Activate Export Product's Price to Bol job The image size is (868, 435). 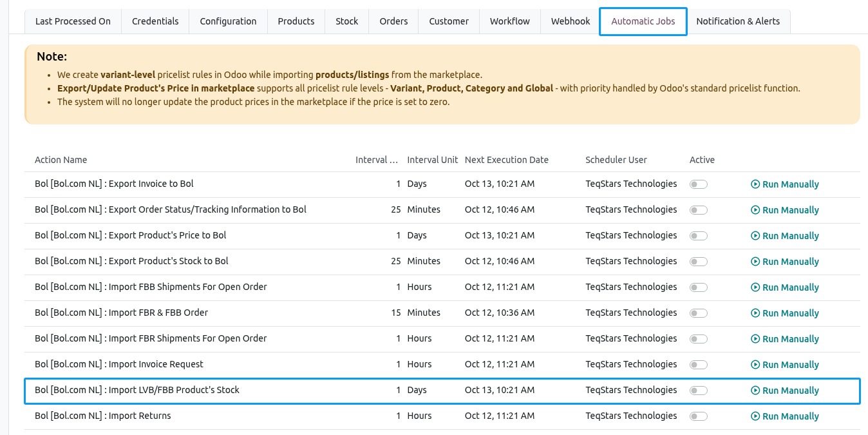point(699,236)
